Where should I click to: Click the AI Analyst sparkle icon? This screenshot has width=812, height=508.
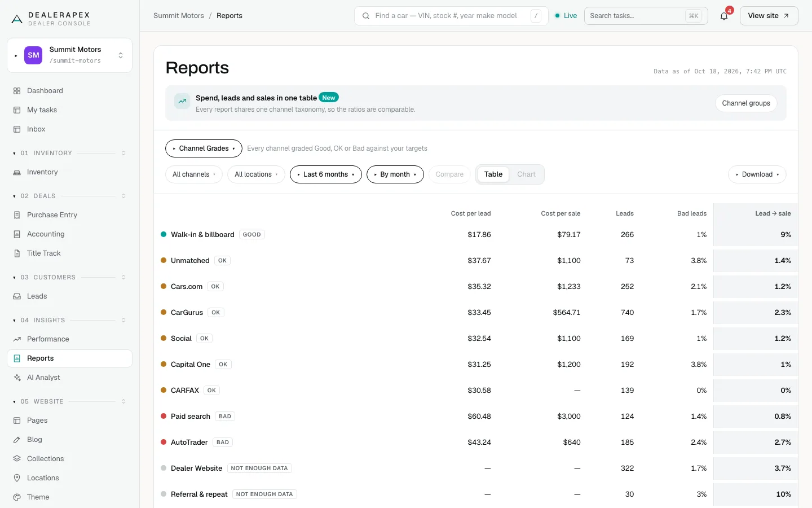[17, 378]
